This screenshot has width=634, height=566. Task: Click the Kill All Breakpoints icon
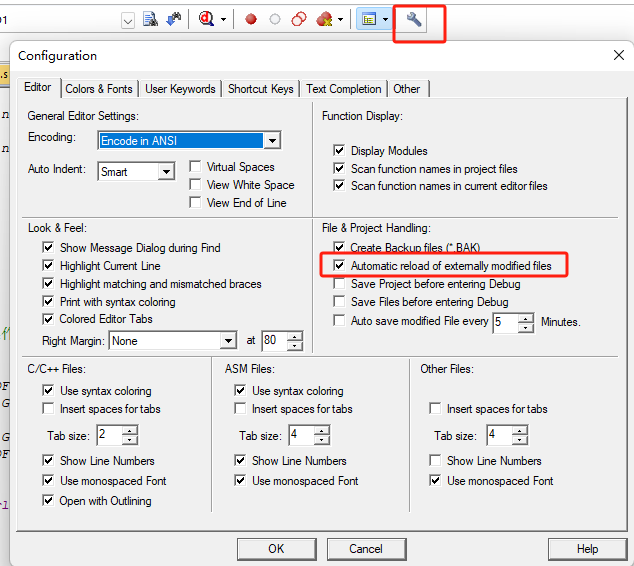click(324, 19)
